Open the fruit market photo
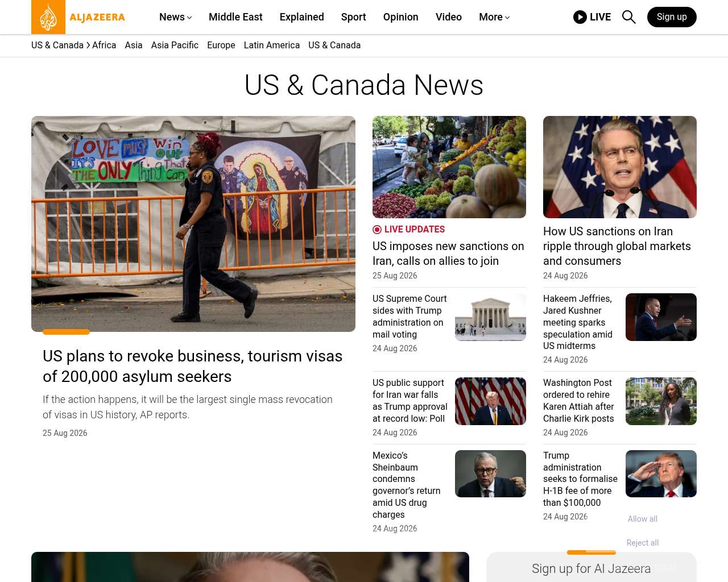728x582 pixels. [449, 167]
